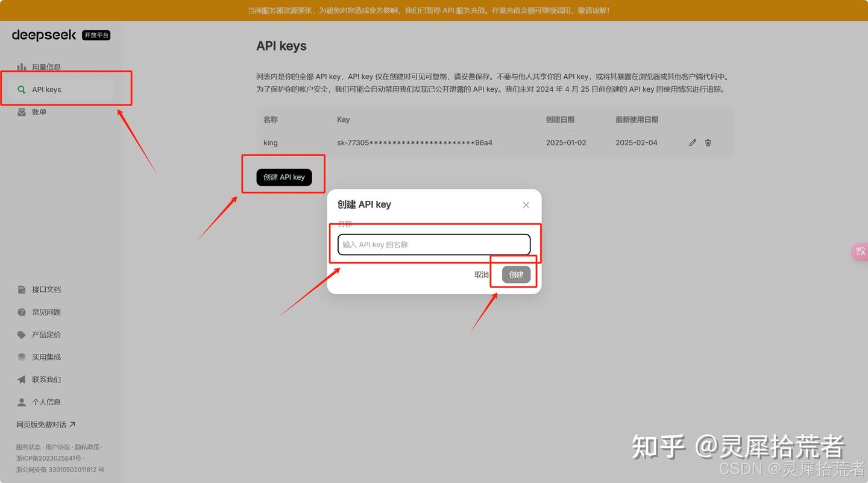Open the 产品定价 pricing page
This screenshot has height=483, width=868.
click(45, 335)
